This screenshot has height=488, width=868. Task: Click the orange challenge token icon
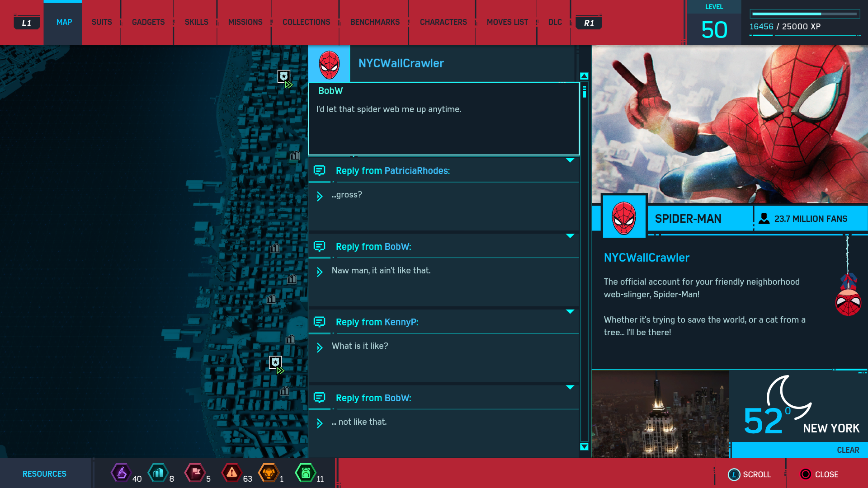[x=269, y=473]
